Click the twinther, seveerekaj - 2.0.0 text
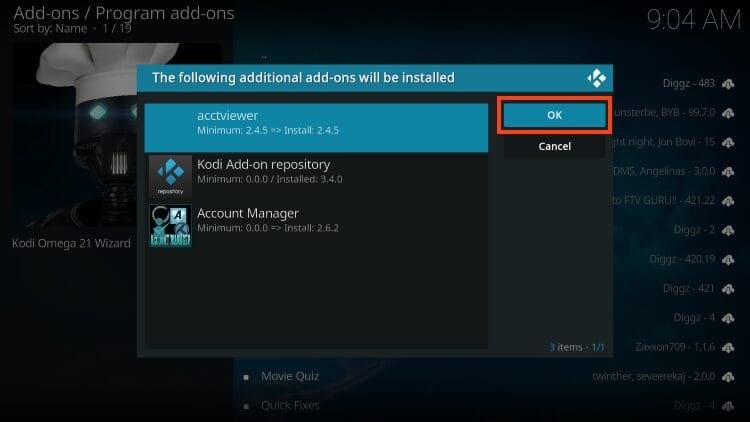This screenshot has height=422, width=750. pos(653,377)
